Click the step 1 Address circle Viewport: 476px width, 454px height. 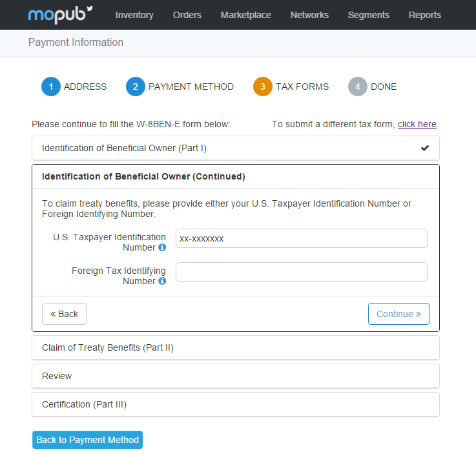click(x=50, y=87)
